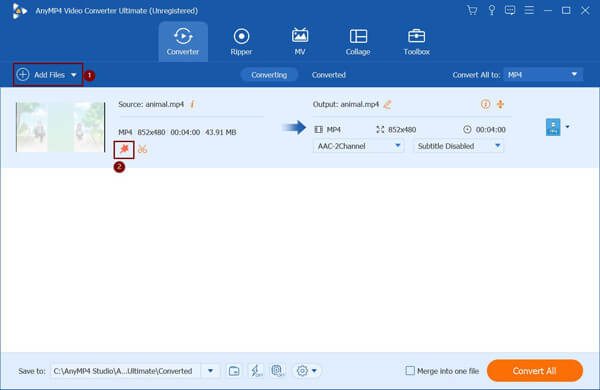
Task: Show the Converting list
Action: [269, 75]
